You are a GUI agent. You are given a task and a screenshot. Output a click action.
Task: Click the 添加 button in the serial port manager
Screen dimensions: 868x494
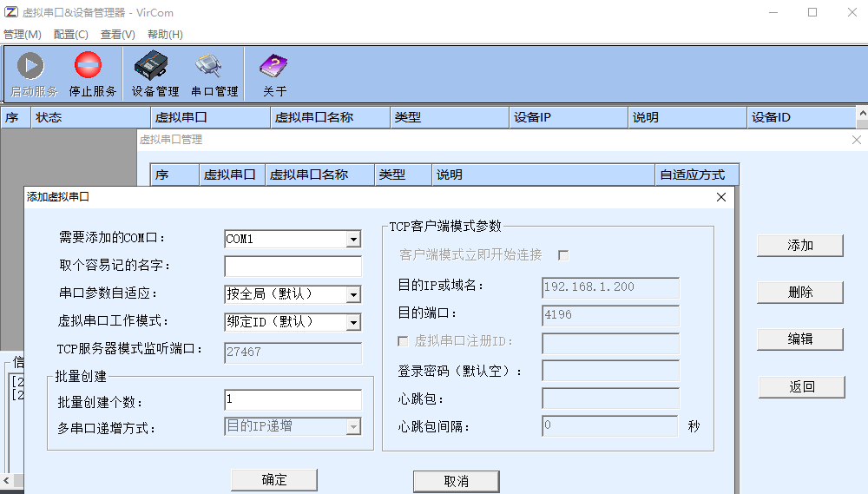point(800,246)
